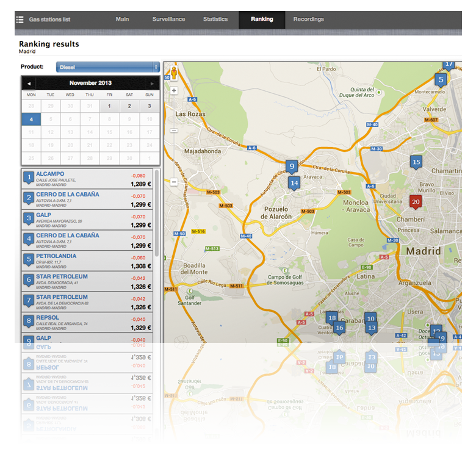Open STAR PETROLEUM Avda. Democracia 41 link
Image resolution: width=476 pixels, height=449 pixels.
(x=62, y=277)
